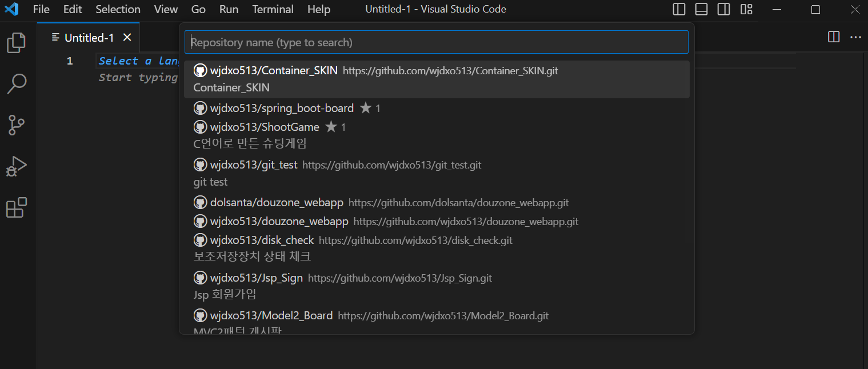
Task: Click the GitHub icon beside Model2_Board
Action: pos(200,315)
